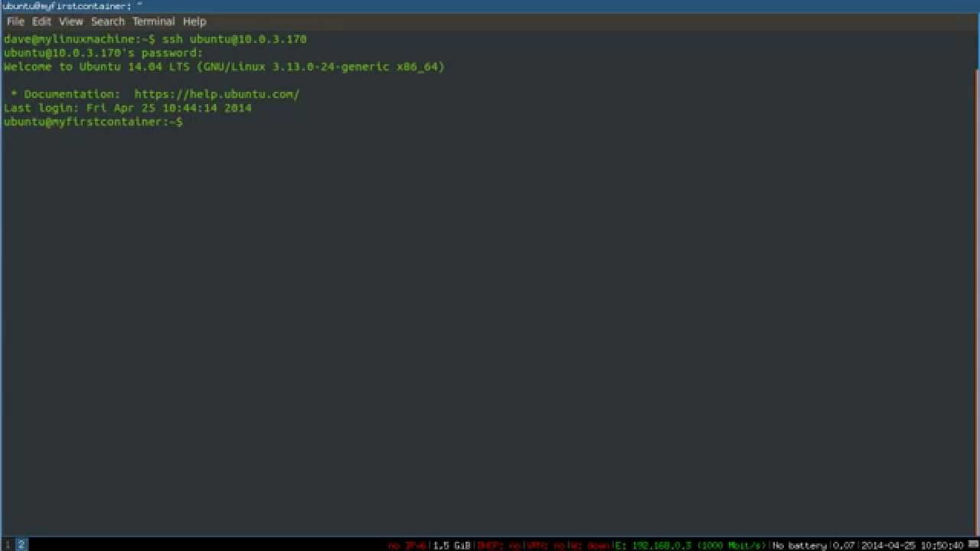Click the 'Welcome to Ubuntu 14.04 LTS' line
Image resolution: width=980 pixels, height=551 pixels.
(224, 67)
